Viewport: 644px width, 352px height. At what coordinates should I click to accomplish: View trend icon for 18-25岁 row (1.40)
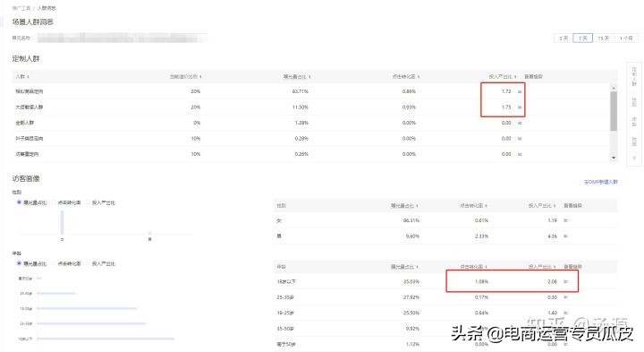pyautogui.click(x=565, y=313)
